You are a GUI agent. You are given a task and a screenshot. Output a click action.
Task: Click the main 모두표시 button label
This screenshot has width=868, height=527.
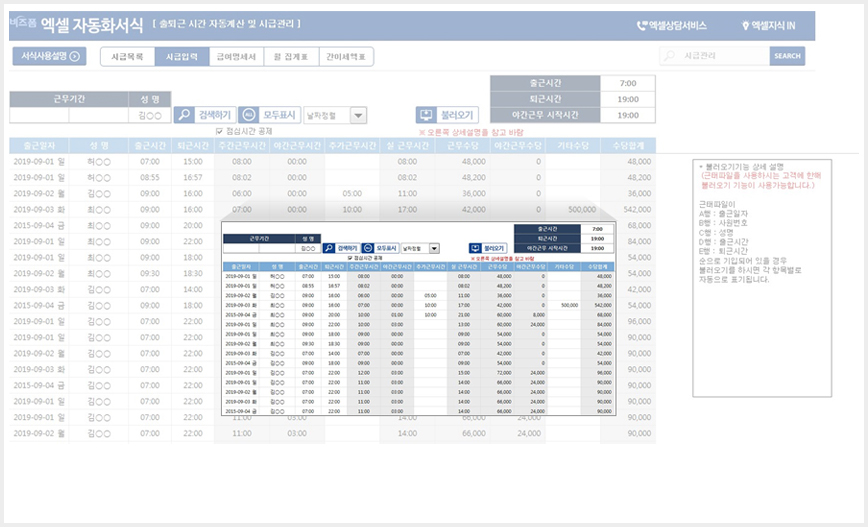(x=279, y=115)
